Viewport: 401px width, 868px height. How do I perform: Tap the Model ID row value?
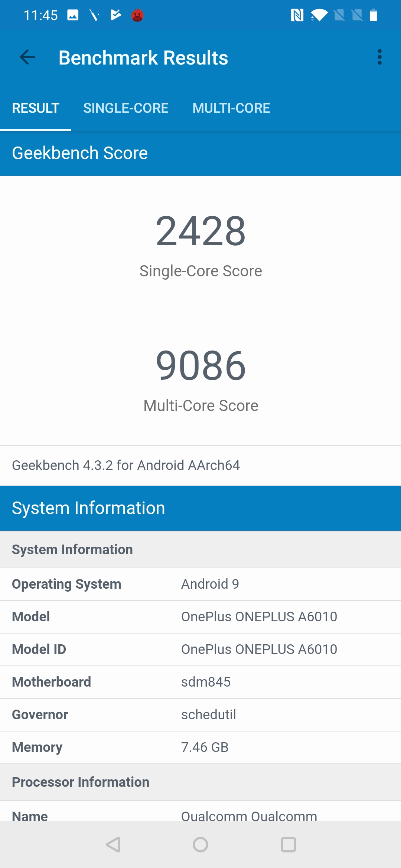pos(259,650)
